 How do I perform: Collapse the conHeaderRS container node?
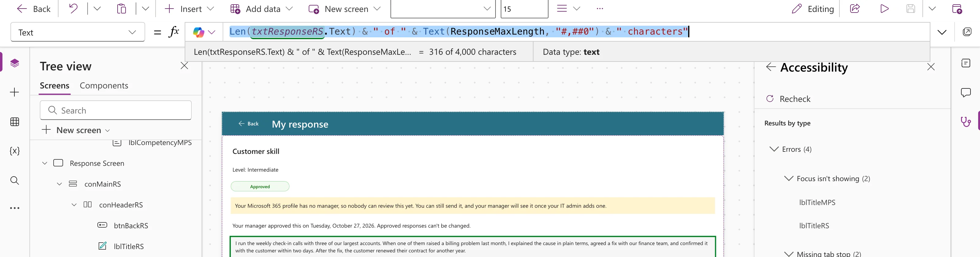74,205
